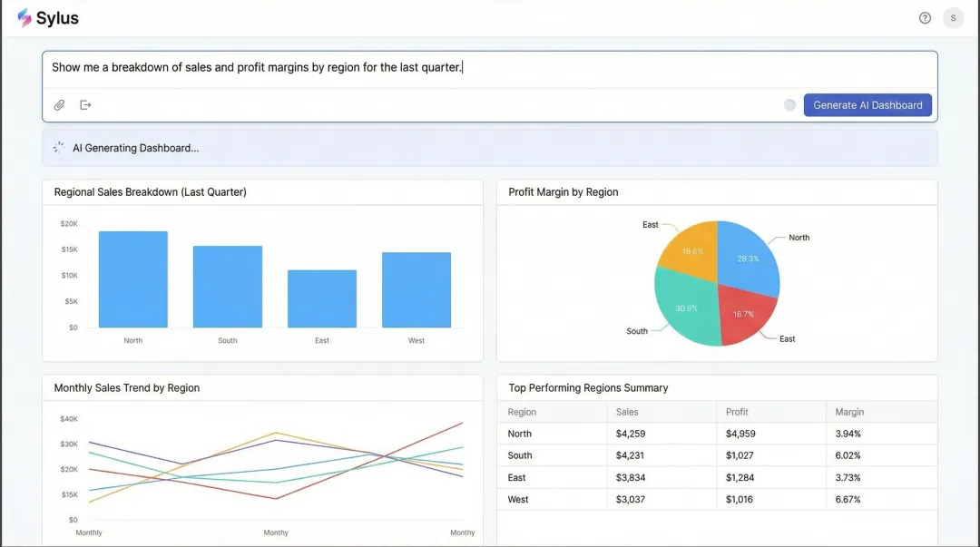980x547 pixels.
Task: Select the North bar in Regional Sales Breakdown
Action: pos(132,277)
